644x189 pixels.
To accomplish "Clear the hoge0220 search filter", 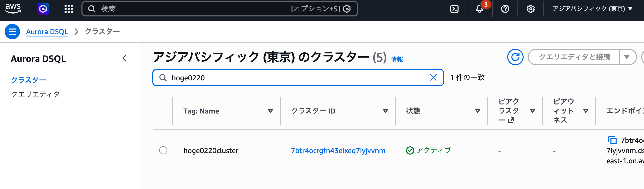I will tap(433, 78).
